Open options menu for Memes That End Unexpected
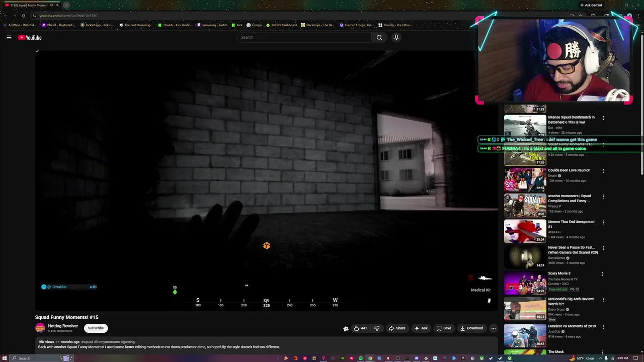Image resolution: width=644 pixels, height=362 pixels. pos(603,222)
